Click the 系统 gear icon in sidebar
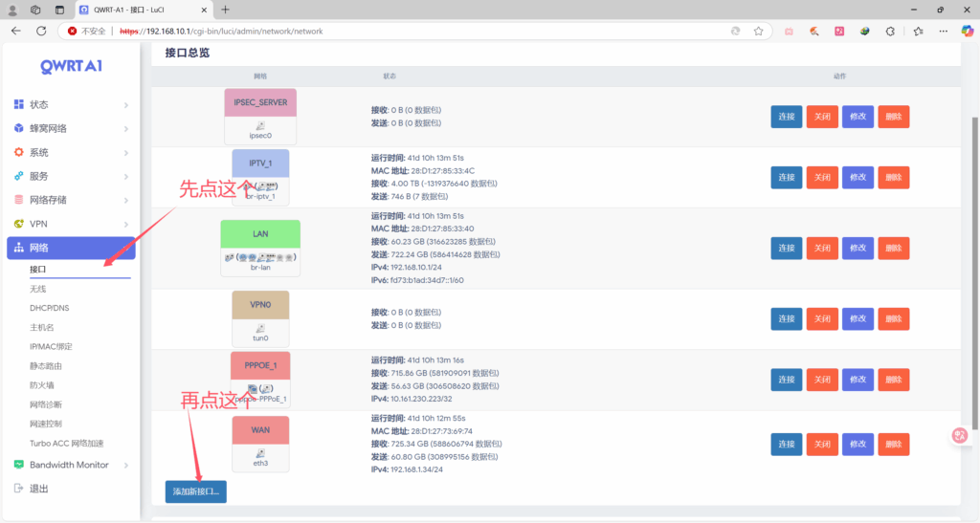980x523 pixels. tap(19, 152)
